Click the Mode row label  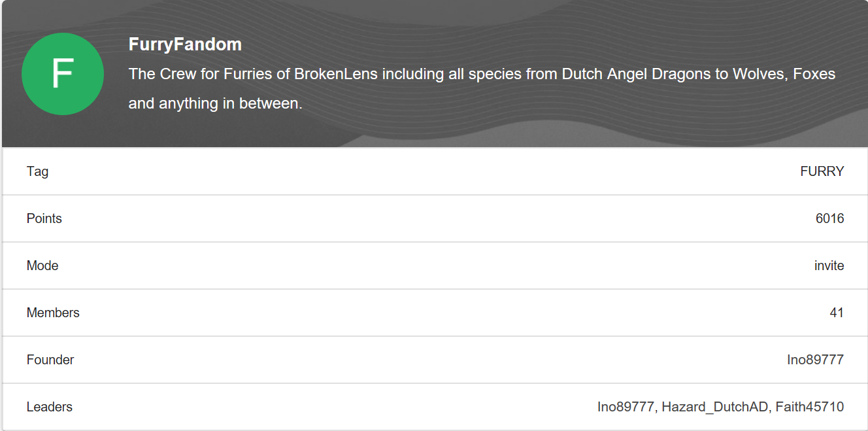pyautogui.click(x=42, y=266)
